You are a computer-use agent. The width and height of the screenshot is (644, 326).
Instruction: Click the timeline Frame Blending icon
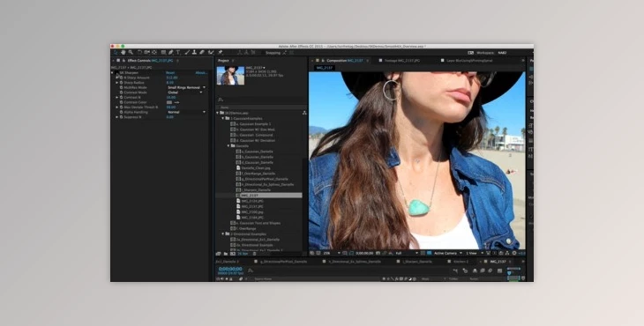pyautogui.click(x=483, y=270)
